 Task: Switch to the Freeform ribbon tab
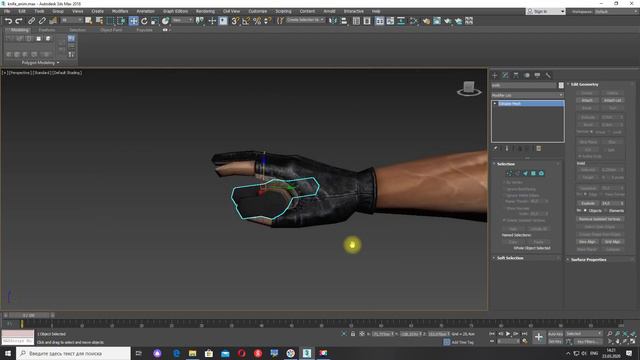pos(47,30)
